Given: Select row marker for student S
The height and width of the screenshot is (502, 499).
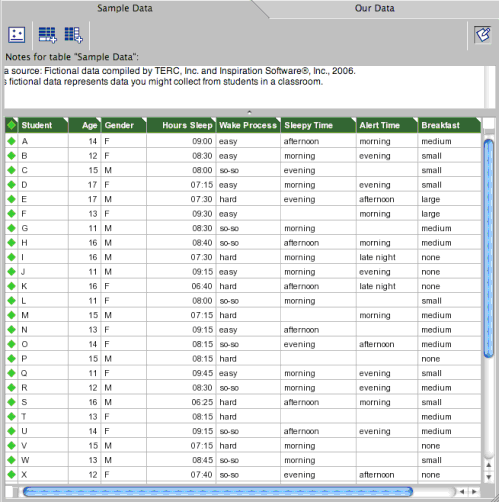Looking at the screenshot, I should click(11, 402).
